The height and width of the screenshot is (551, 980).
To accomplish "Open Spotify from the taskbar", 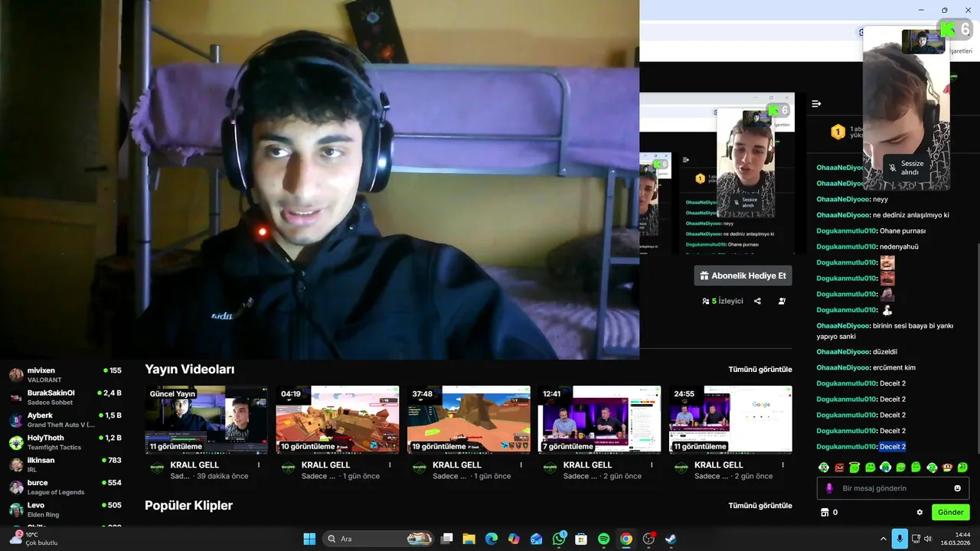I will (x=603, y=539).
